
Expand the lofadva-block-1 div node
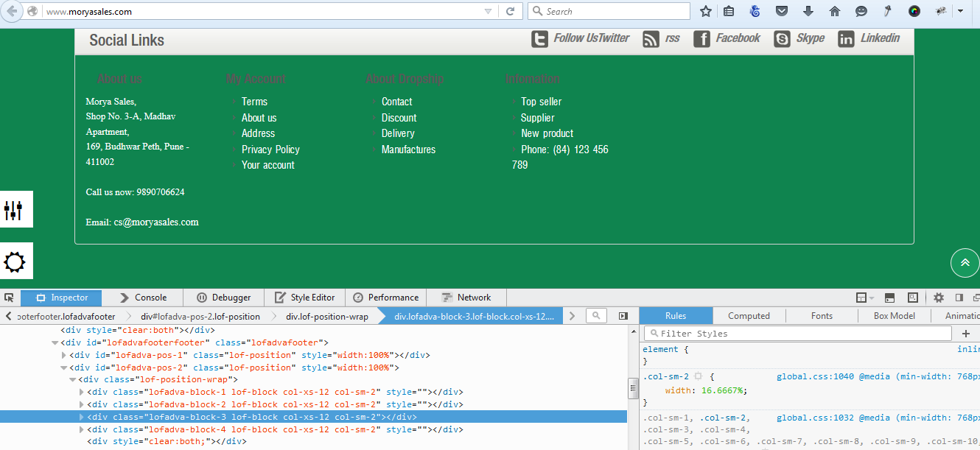[x=81, y=392]
